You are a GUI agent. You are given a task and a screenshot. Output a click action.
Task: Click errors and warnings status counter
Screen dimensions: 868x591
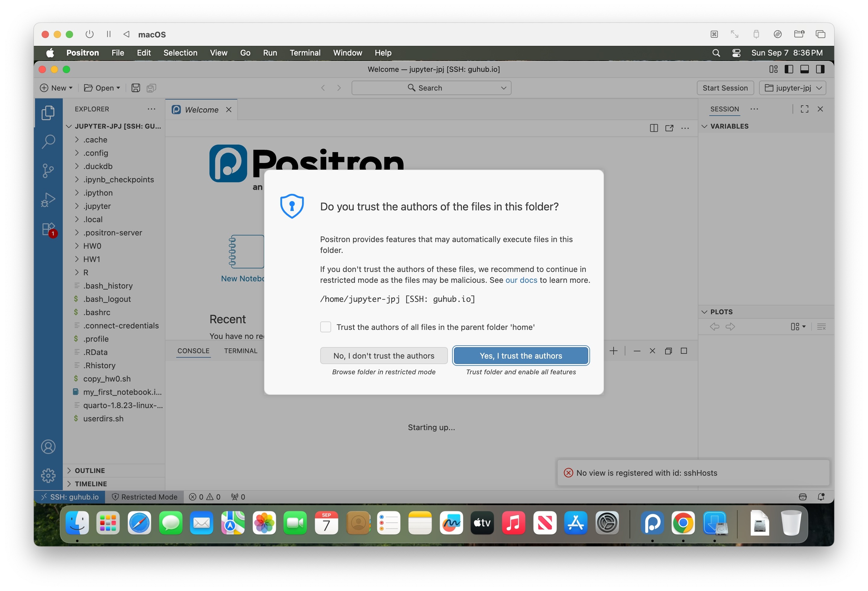[205, 497]
